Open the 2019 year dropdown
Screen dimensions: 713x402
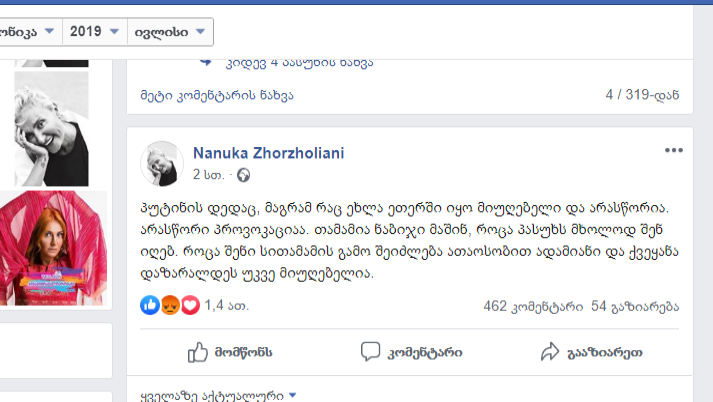(x=95, y=31)
